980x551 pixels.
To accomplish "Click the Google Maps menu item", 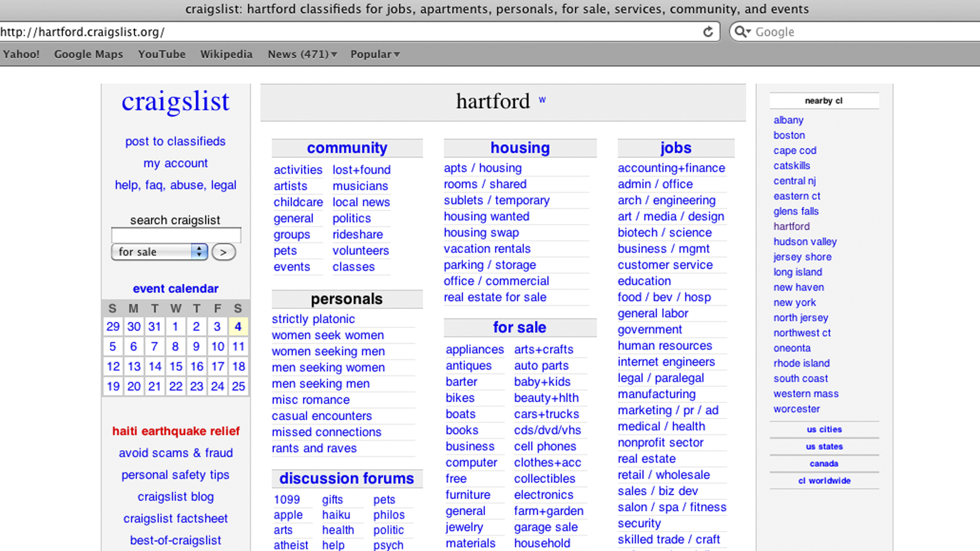I will click(x=89, y=54).
